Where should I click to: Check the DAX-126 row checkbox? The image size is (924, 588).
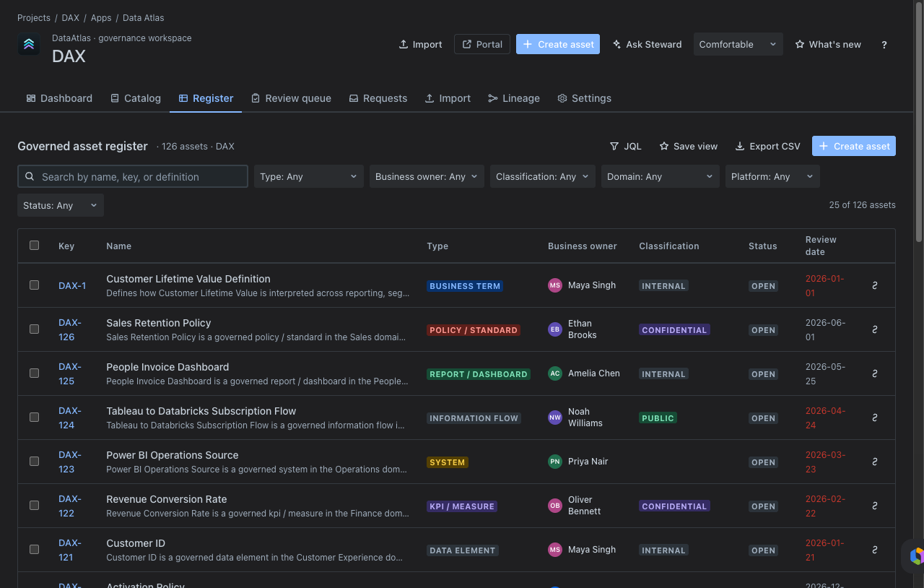[34, 329]
